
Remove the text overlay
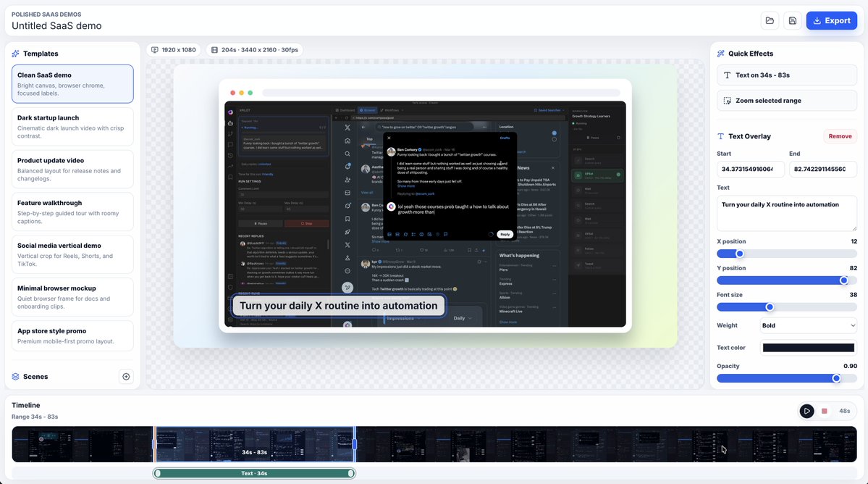[840, 136]
